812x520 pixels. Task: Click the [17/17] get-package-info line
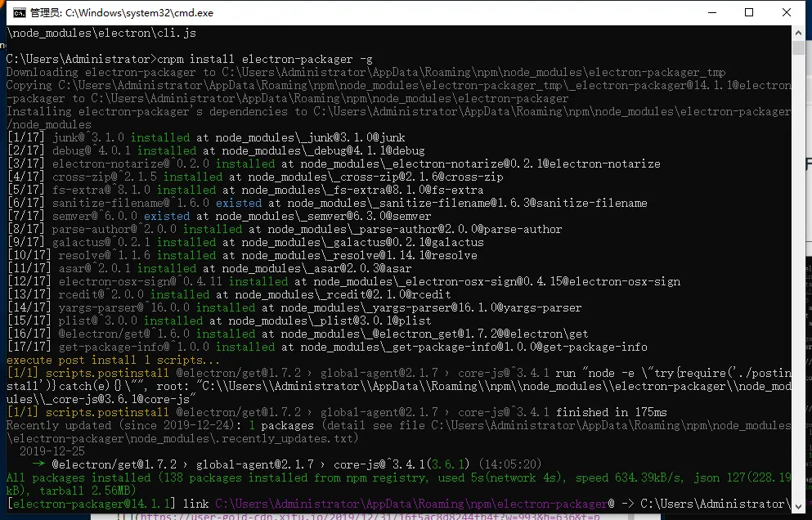327,347
